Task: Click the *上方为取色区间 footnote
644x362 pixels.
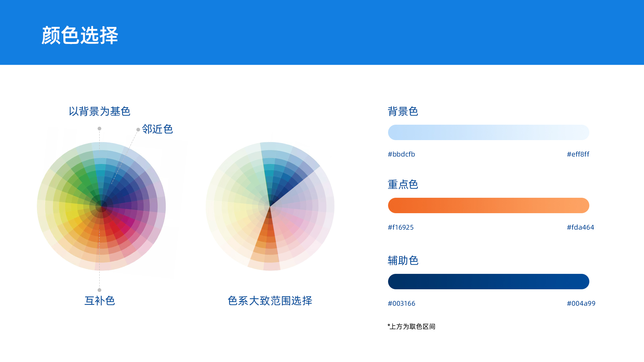Action: pos(412,326)
